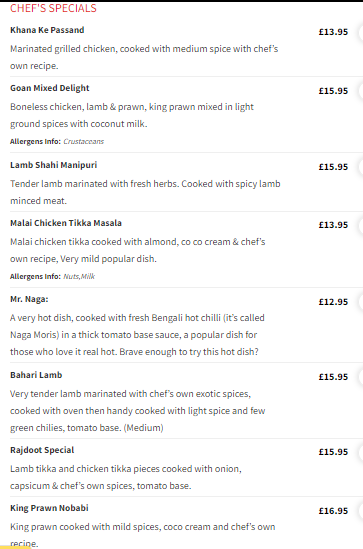Viewport: 363px width, 549px height.
Task: Click the £13.95 price of Malai Chicken Tikka
Action: tap(333, 225)
